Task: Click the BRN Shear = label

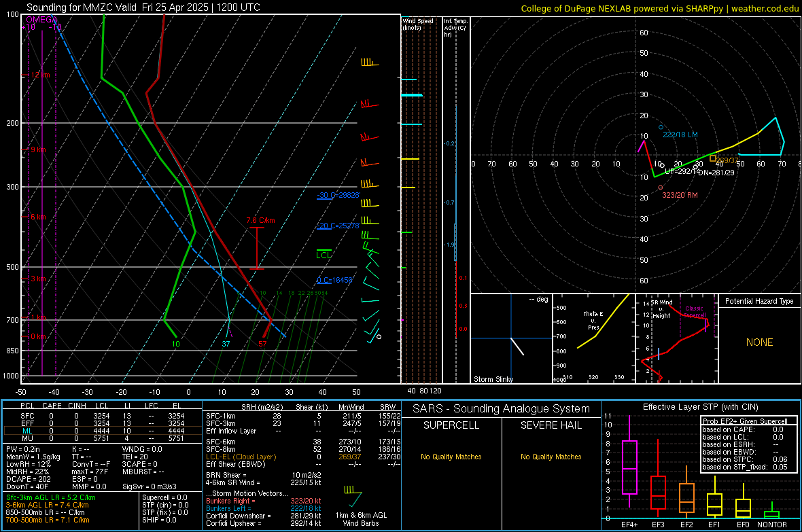Action: (x=226, y=475)
